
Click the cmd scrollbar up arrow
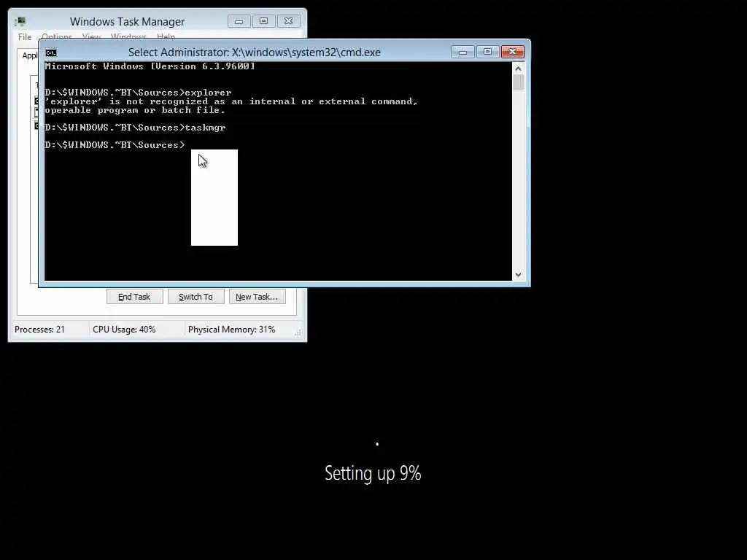pos(519,69)
